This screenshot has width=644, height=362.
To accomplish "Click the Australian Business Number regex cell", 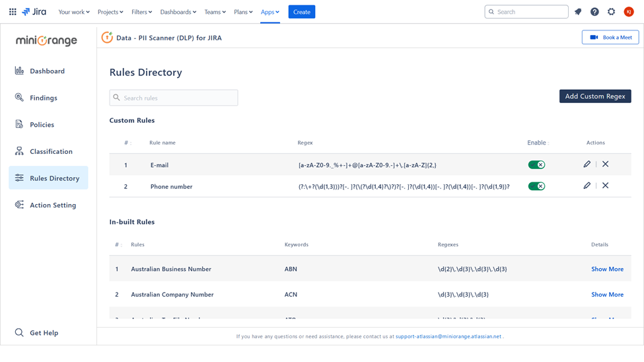I will (472, 269).
